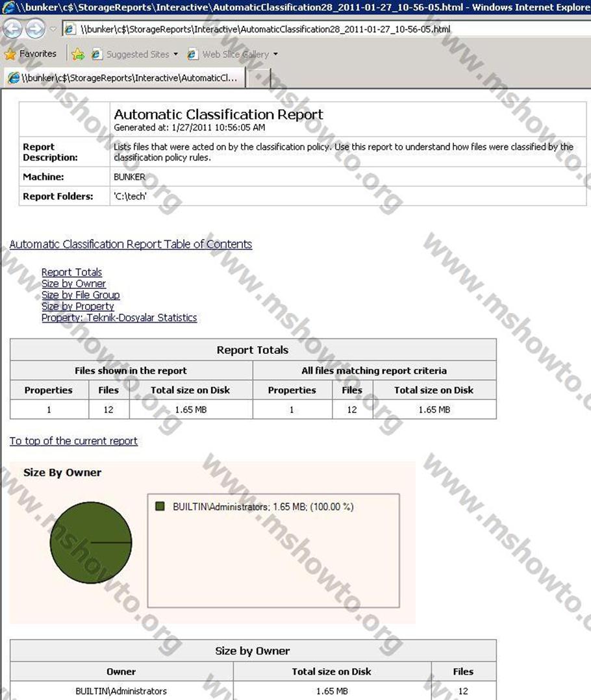This screenshot has width=591, height=700.
Task: Click To top of the current report
Action: [x=73, y=441]
